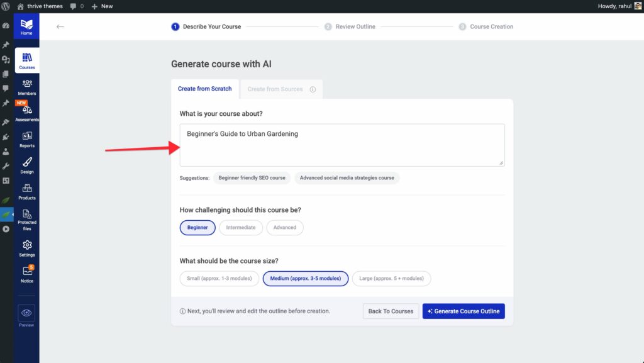Open the New menu in admin bar

pos(102,6)
